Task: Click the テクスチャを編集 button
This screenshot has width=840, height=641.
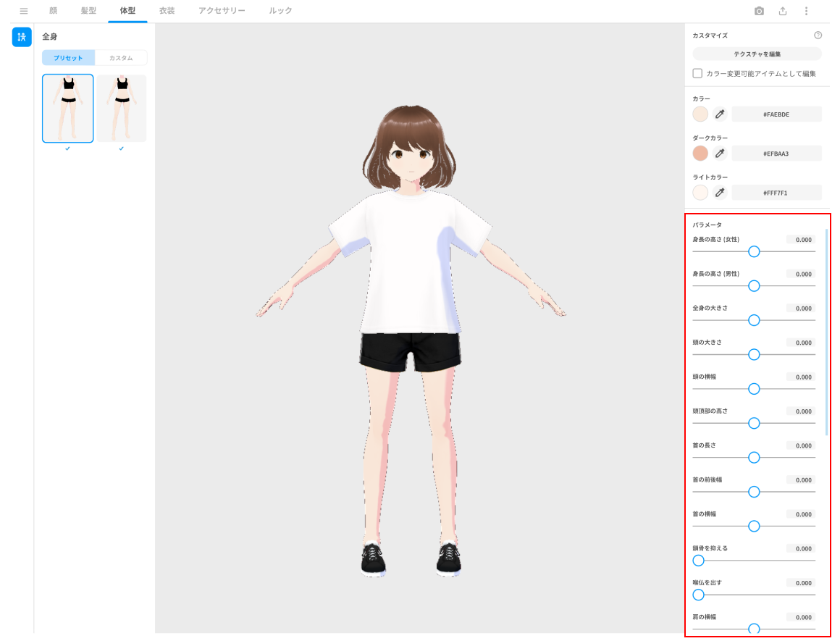Action: (757, 54)
